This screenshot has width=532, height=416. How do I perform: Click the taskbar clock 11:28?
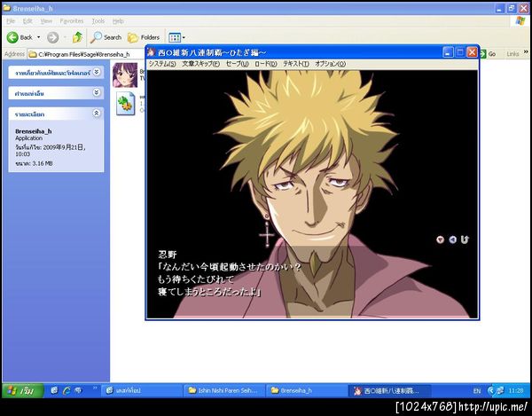pos(516,391)
